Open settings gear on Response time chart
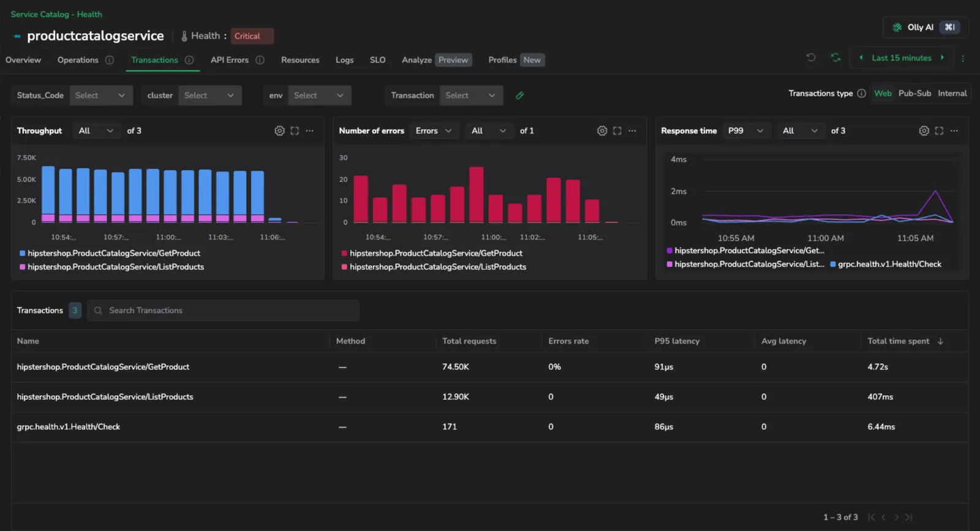 click(924, 131)
